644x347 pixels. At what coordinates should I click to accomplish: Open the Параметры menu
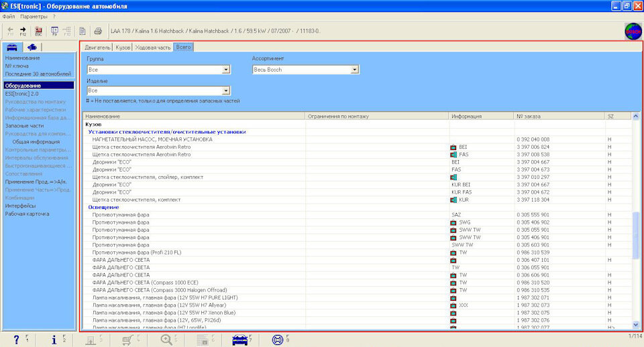34,17
